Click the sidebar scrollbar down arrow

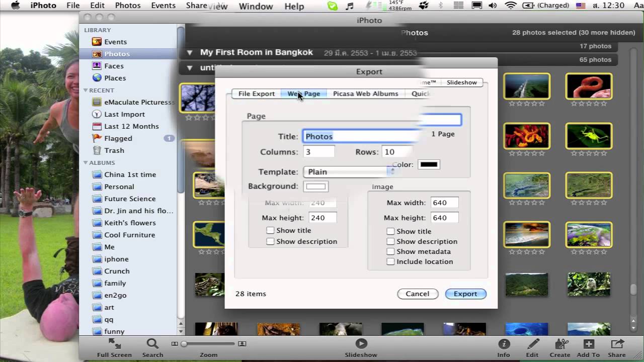click(181, 331)
